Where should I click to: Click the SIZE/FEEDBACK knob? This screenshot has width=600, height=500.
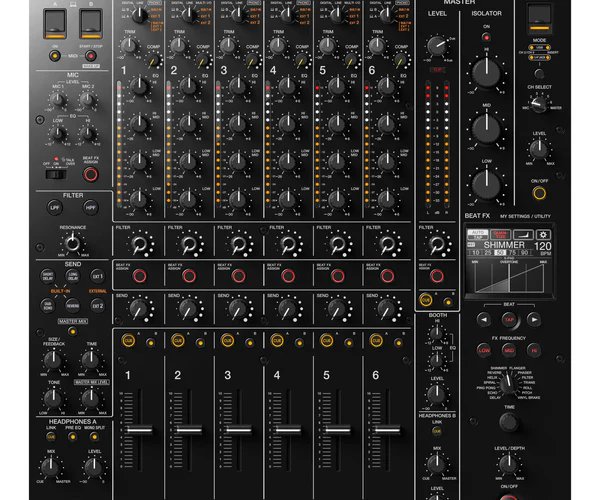coord(53,360)
